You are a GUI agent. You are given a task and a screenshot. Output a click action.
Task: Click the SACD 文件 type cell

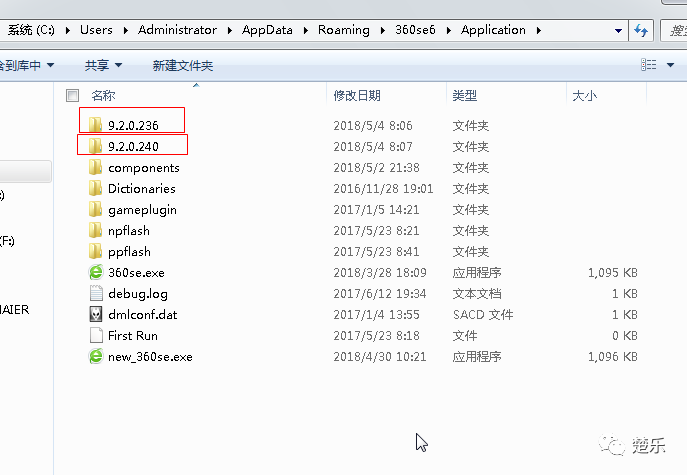point(483,315)
